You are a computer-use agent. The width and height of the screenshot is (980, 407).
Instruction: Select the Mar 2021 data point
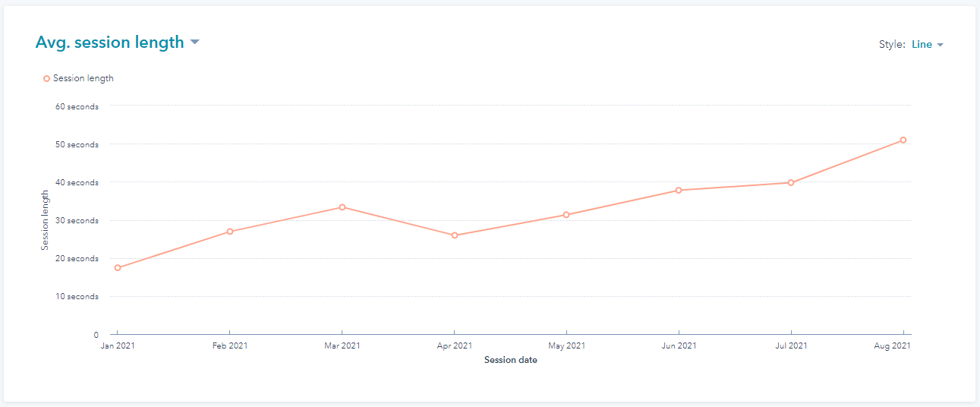342,207
